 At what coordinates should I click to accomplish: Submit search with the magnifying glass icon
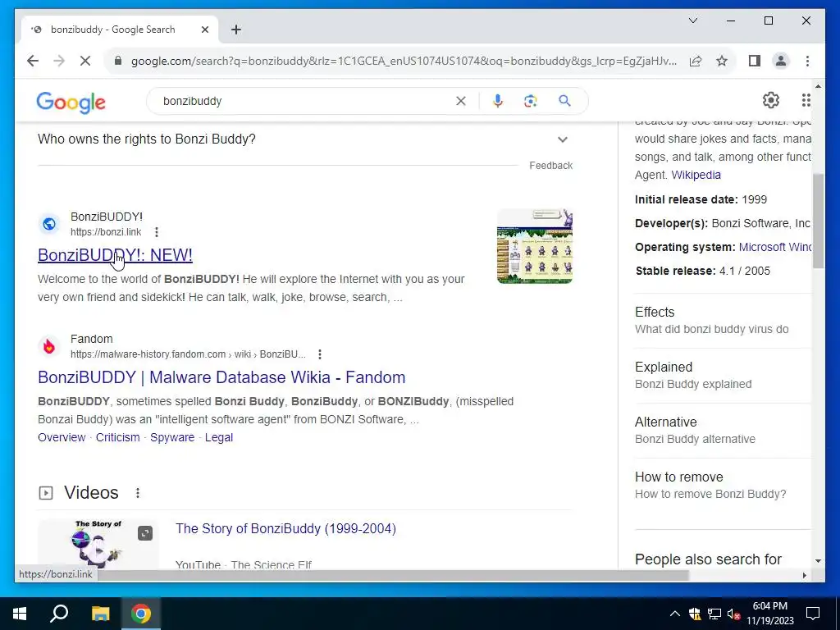point(564,101)
